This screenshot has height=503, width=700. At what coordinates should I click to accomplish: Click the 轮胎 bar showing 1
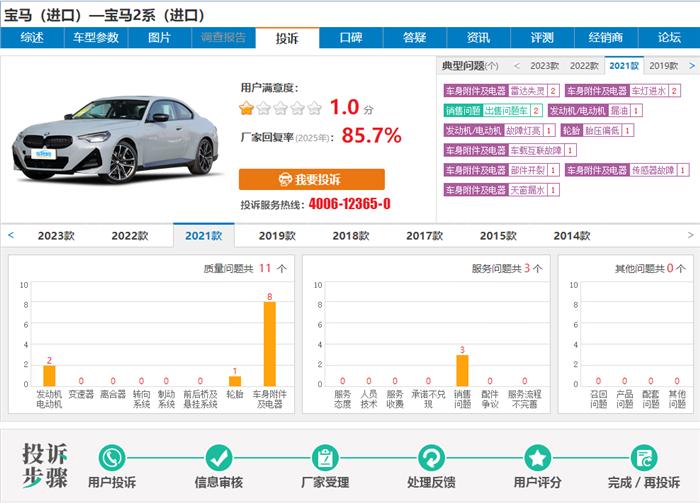pos(235,381)
